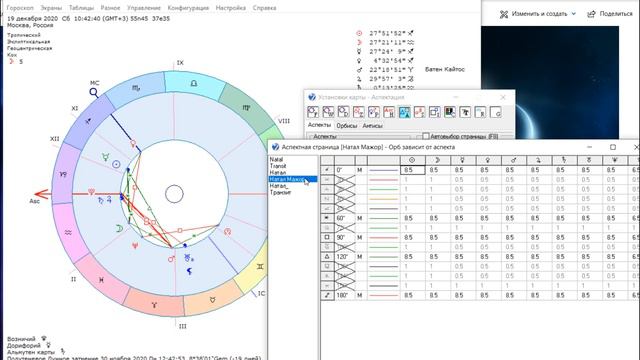Select the highlighted Aspects (A) settings icon
Viewport: 640px width, 360px height.
coord(404,112)
